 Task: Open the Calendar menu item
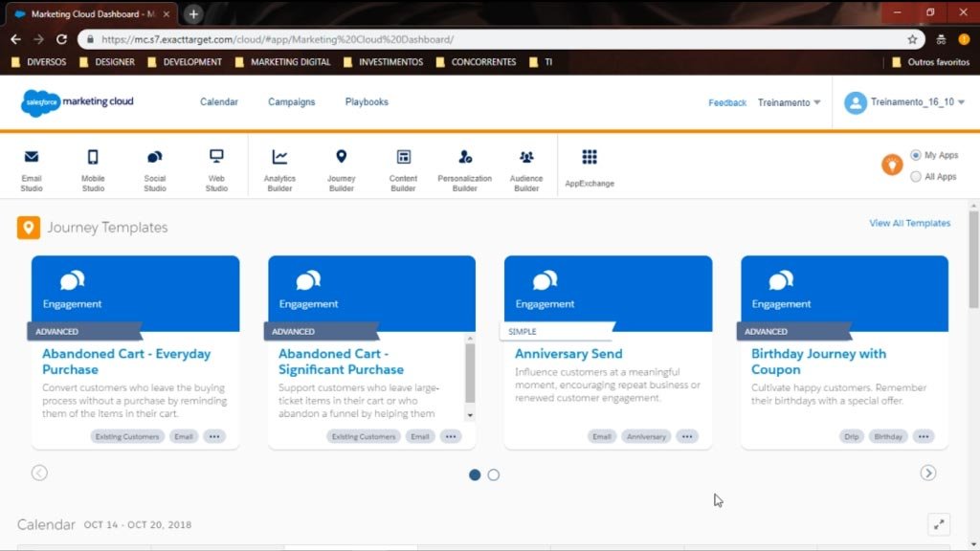pyautogui.click(x=219, y=101)
